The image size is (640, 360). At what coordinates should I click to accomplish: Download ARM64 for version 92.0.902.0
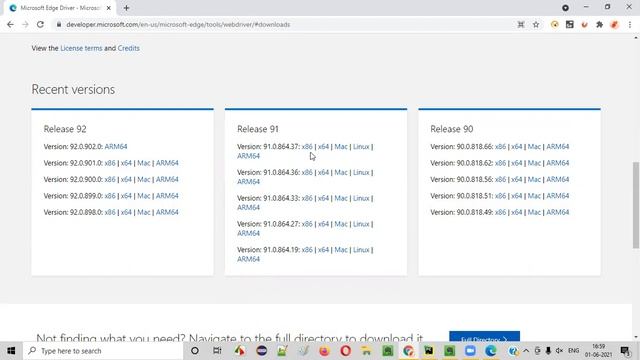(x=116, y=147)
